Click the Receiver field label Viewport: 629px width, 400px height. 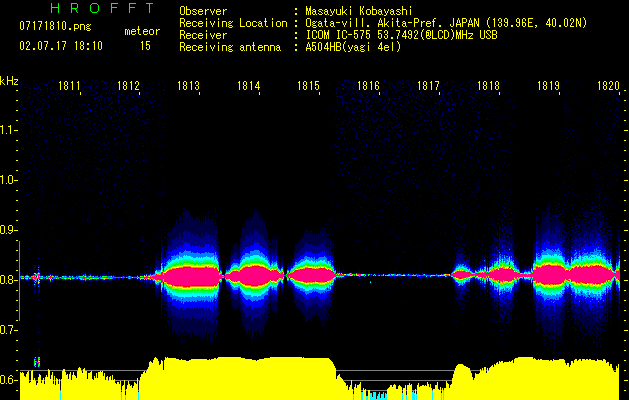coord(203,35)
